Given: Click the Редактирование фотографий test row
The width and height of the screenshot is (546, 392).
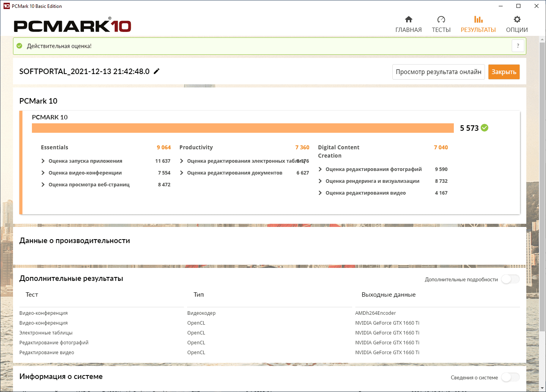Looking at the screenshot, I should (x=54, y=343).
